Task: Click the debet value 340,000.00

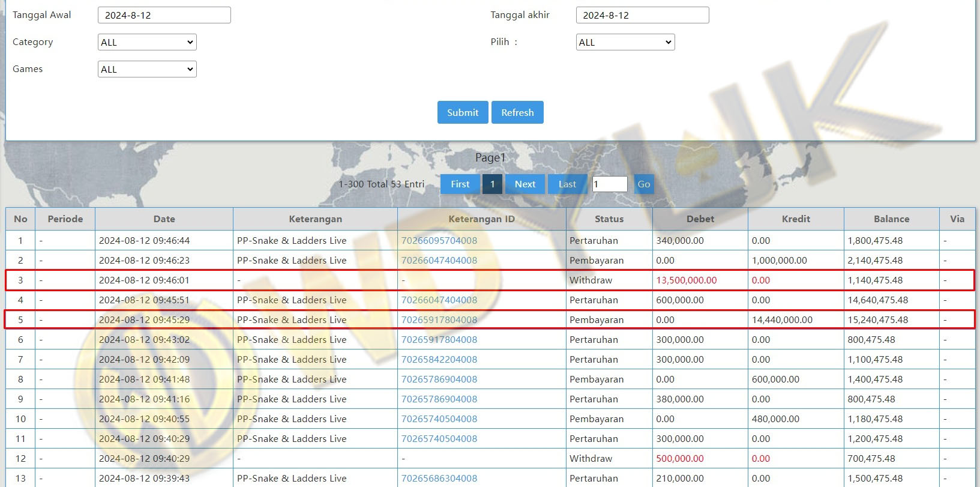Action: (x=680, y=240)
